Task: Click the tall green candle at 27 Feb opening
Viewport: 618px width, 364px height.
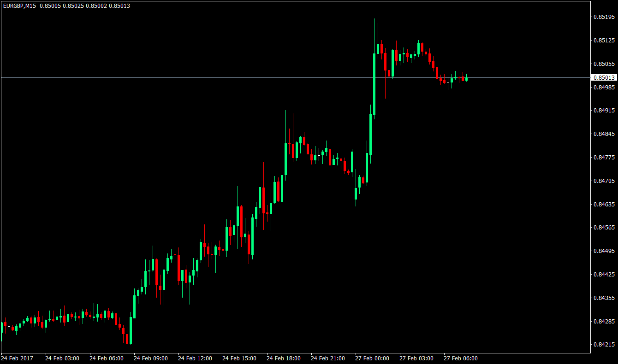Action: pos(374,84)
